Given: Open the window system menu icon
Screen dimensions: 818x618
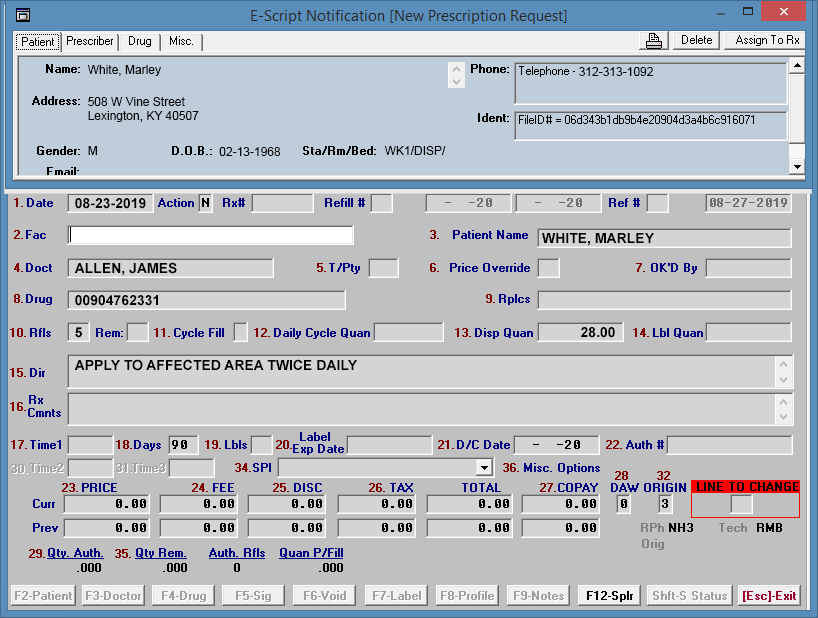Looking at the screenshot, I should coord(23,15).
